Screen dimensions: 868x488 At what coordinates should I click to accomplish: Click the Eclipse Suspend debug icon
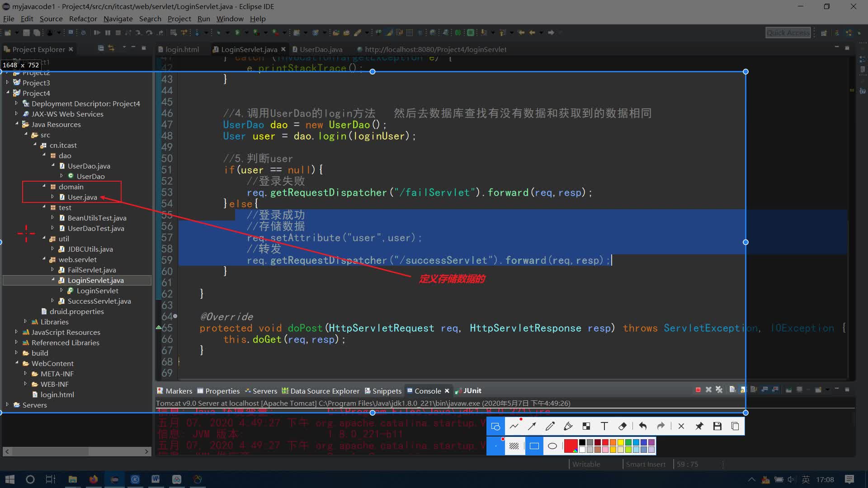tap(108, 33)
